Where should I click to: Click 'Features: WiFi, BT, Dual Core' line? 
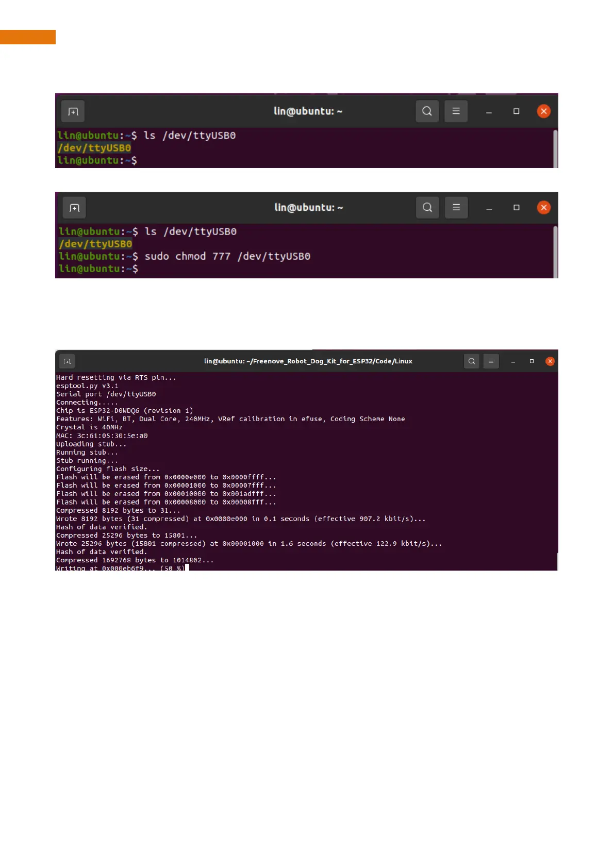tap(230, 419)
